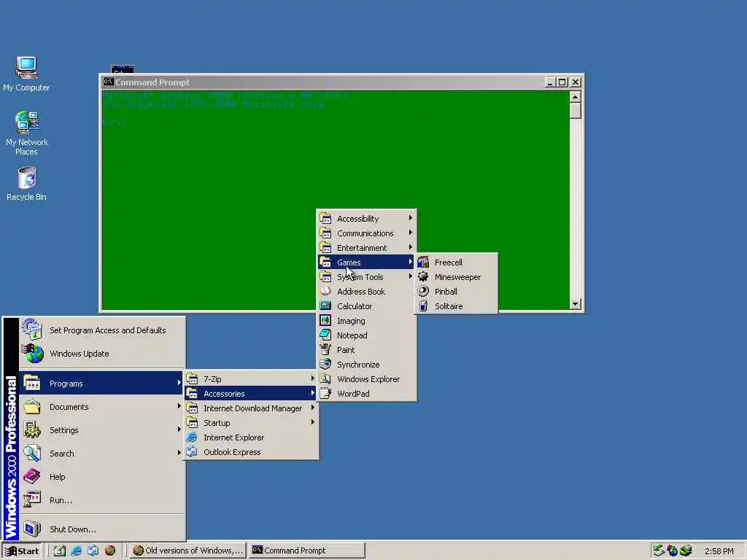Expand the 7-Zip program folder
The height and width of the screenshot is (560, 747).
[x=251, y=379]
